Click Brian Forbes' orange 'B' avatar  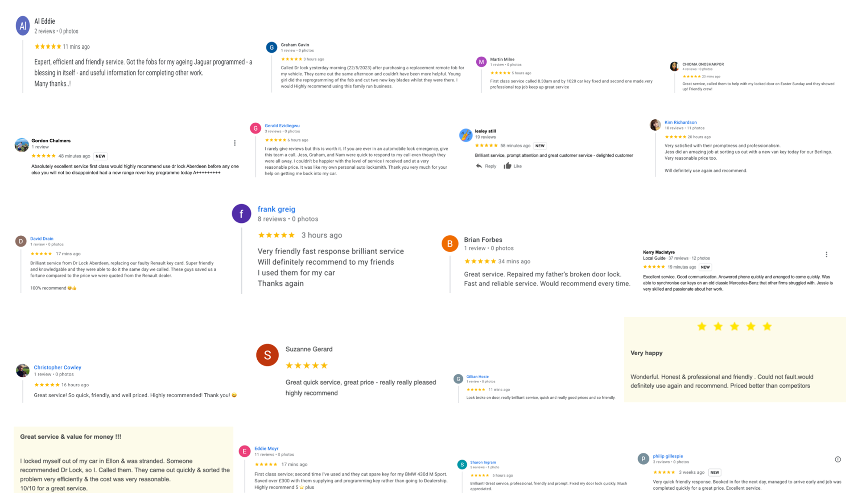(x=450, y=244)
